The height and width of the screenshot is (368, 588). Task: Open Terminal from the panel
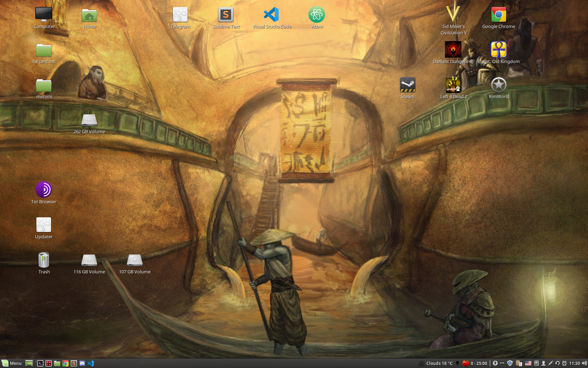40,363
